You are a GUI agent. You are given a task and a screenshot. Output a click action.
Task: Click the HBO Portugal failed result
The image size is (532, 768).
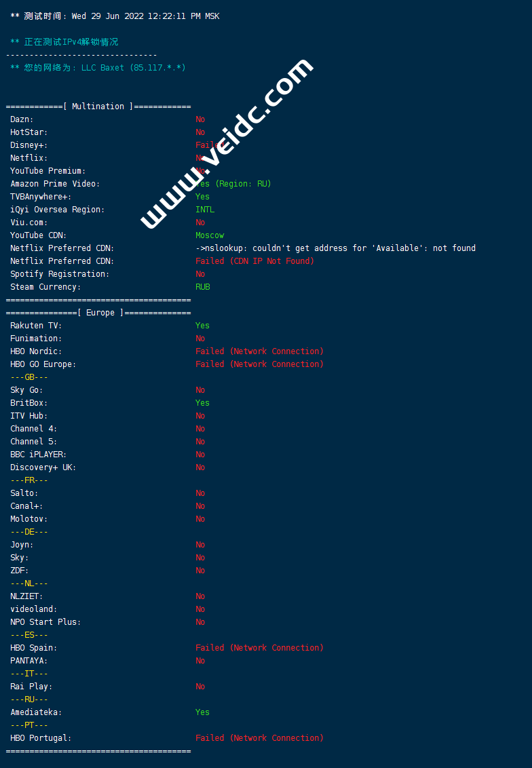coord(259,738)
